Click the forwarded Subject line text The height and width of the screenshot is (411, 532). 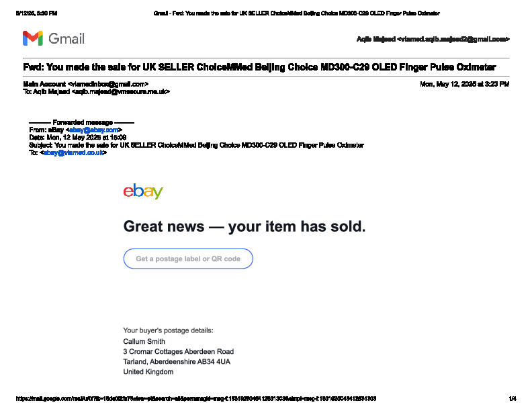click(196, 145)
